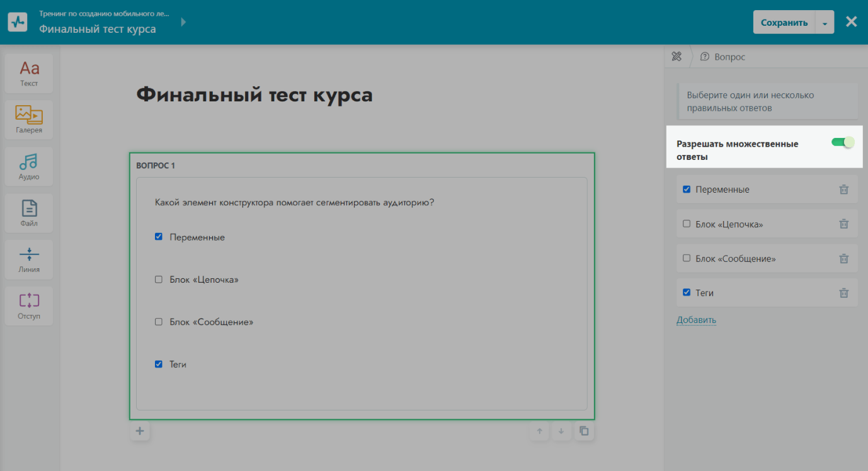Click «Финальный тест курса» in the header
Image resolution: width=868 pixels, height=471 pixels.
coord(98,29)
